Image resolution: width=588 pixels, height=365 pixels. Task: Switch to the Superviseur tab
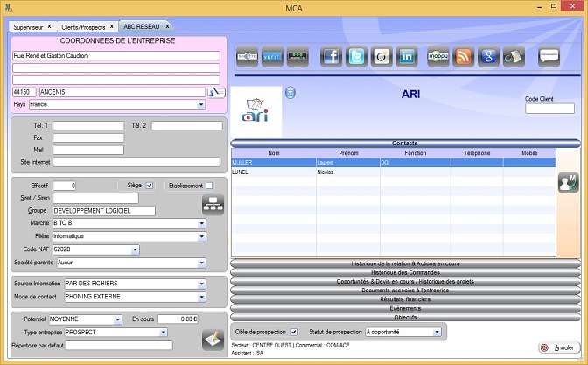click(31, 27)
